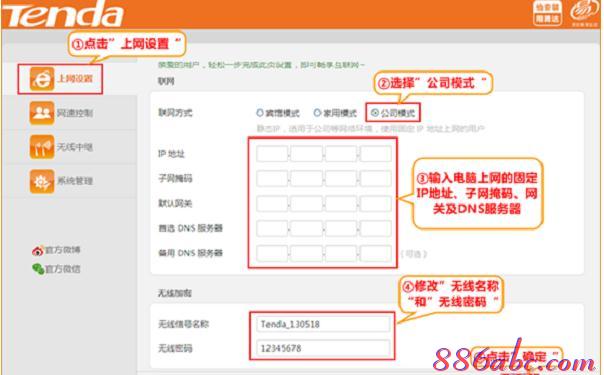
Task: Open the 网速控制 menu label
Action: pos(75,113)
